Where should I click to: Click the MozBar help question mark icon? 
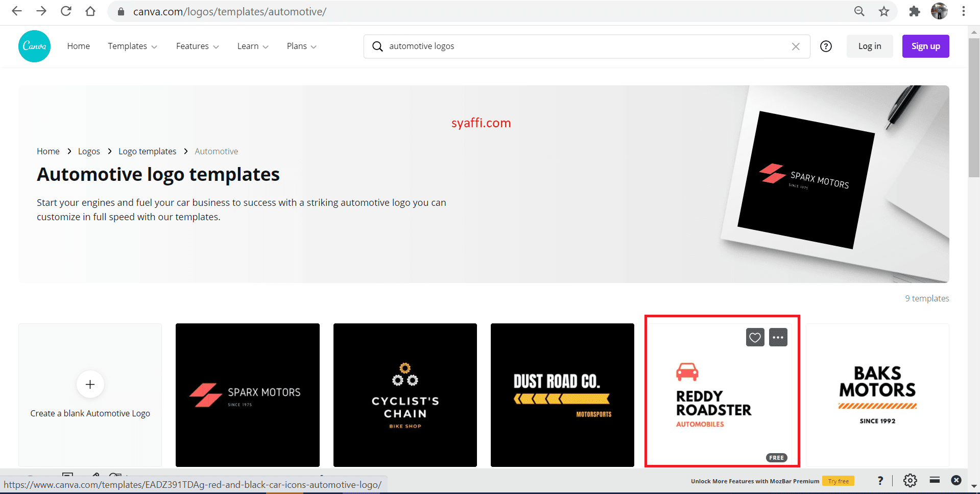(x=880, y=480)
